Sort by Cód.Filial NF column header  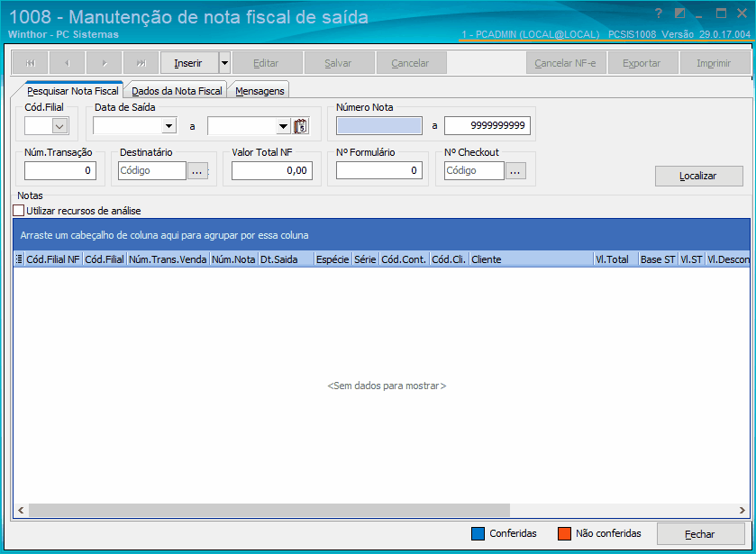(x=53, y=259)
